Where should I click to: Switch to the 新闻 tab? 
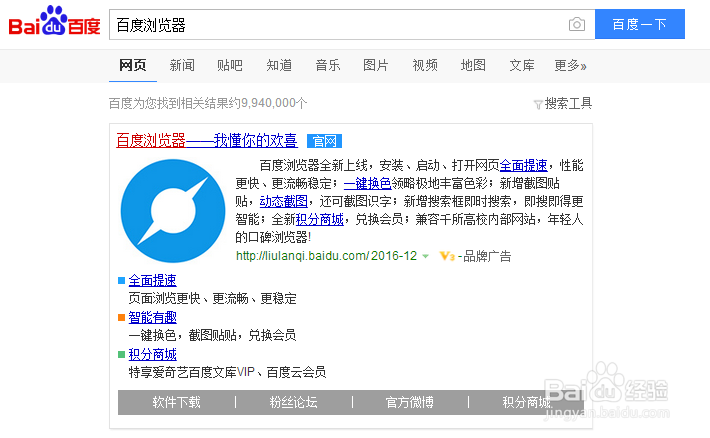pos(182,65)
